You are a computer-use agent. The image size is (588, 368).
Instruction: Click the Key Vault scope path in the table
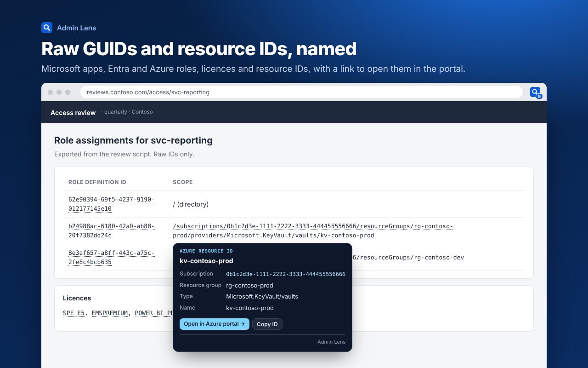coord(313,231)
